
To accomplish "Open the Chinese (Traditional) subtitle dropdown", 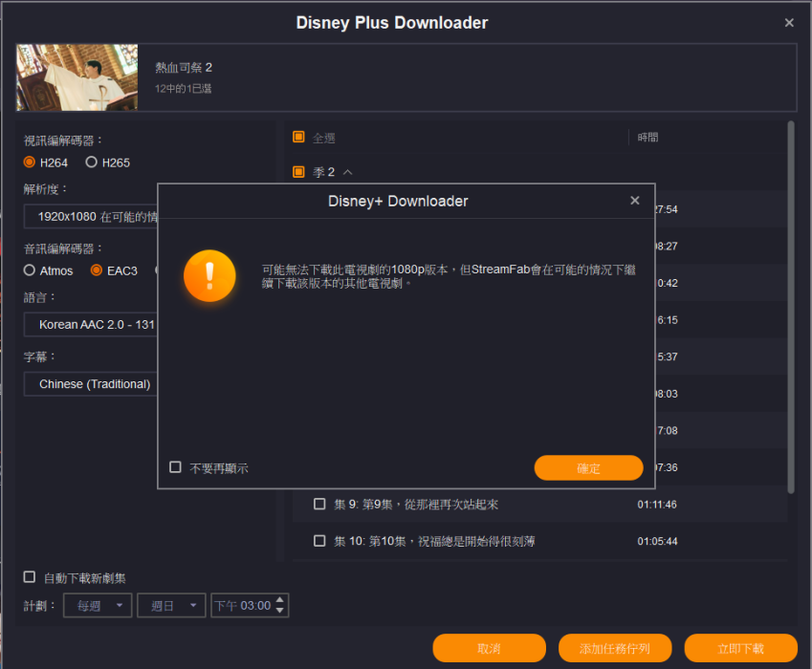I will (91, 384).
